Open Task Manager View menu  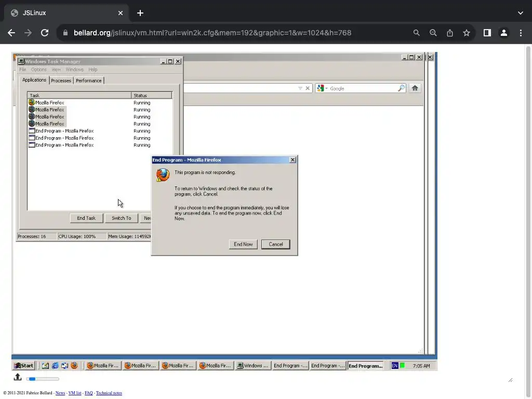coord(56,70)
